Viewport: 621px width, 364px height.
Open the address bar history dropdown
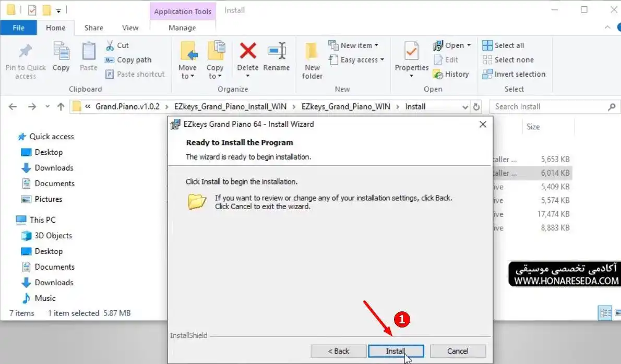pos(465,107)
